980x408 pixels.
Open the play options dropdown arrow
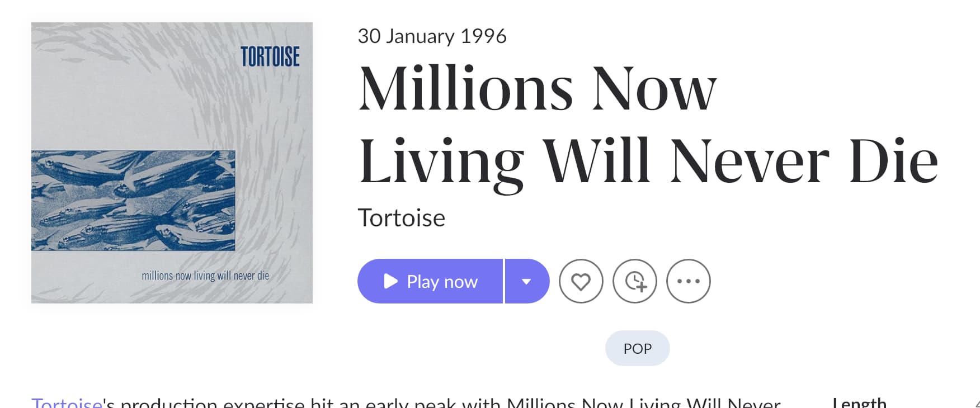click(526, 281)
